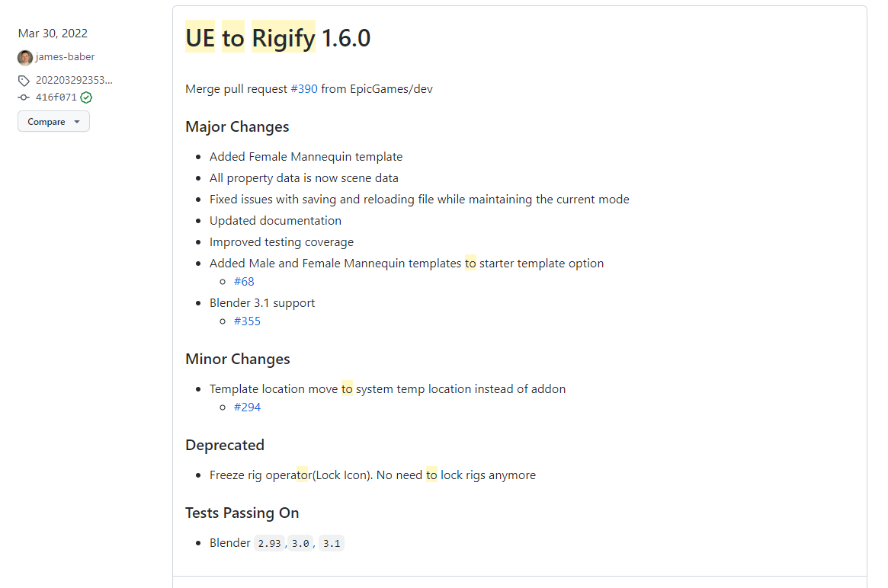The height and width of the screenshot is (588, 888).
Task: Click the james-baber avatar image
Action: (25, 57)
